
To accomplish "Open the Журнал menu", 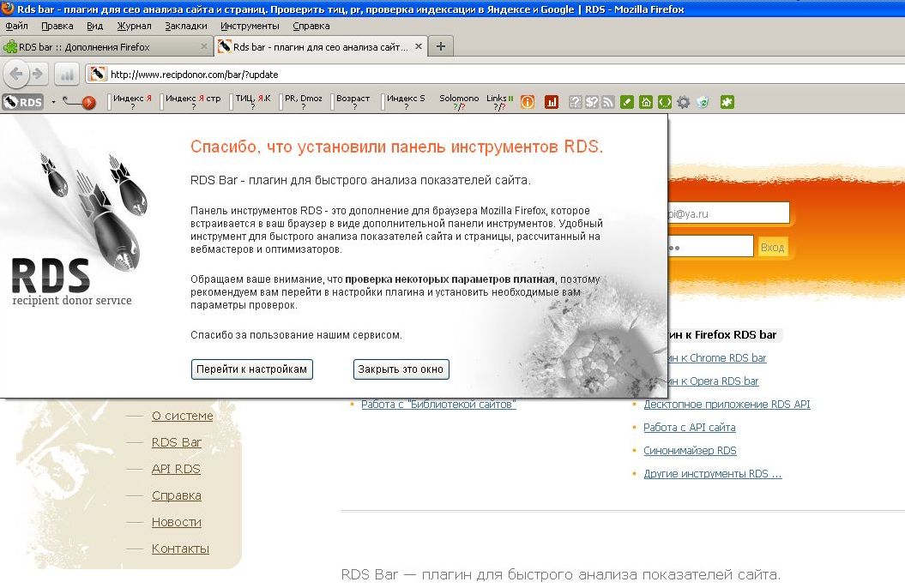I will pyautogui.click(x=134, y=26).
